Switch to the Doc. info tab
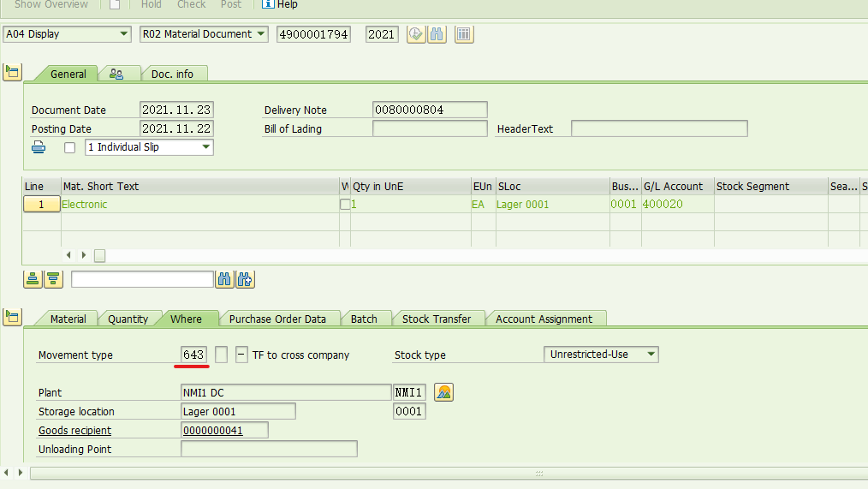This screenshot has width=868, height=489. pos(172,75)
